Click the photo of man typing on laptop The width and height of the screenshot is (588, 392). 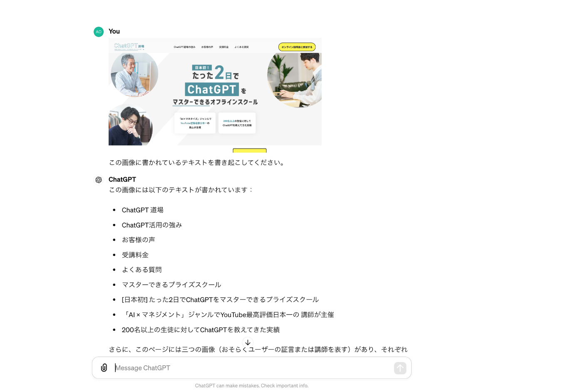(x=295, y=80)
